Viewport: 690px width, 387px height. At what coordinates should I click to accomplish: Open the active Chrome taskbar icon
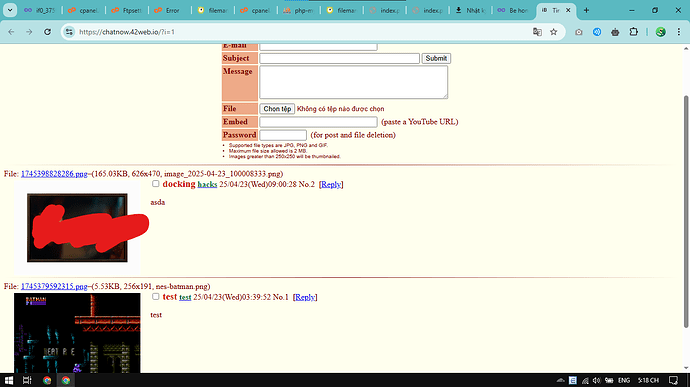[66, 380]
